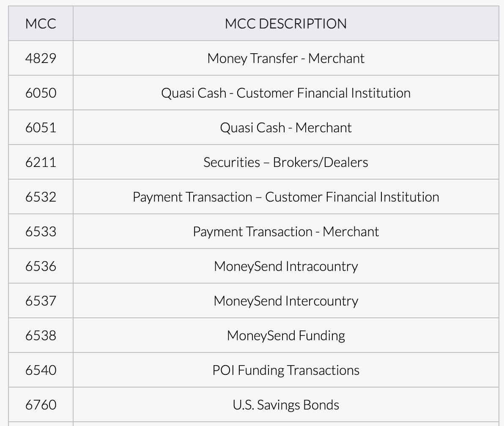Click U.S. Savings Bonds description
The height and width of the screenshot is (426, 504).
point(286,405)
